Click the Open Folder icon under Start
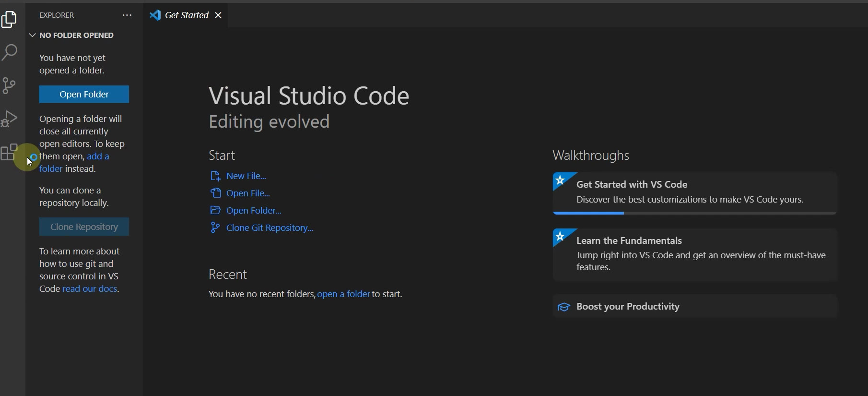The height and width of the screenshot is (396, 868). (x=215, y=210)
